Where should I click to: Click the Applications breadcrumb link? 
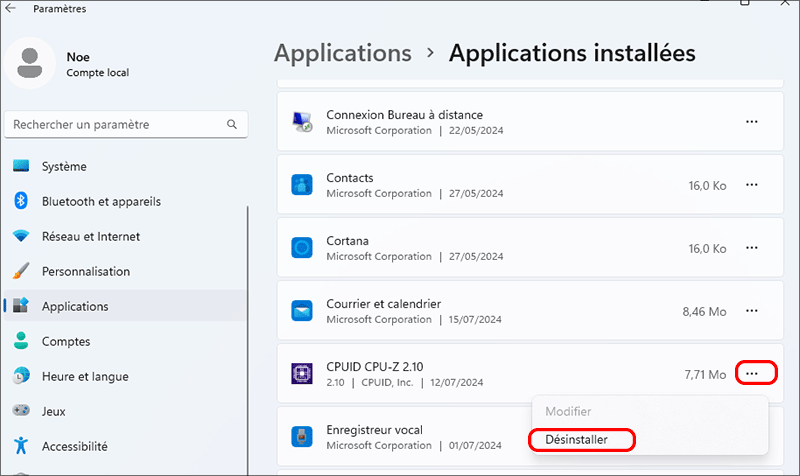pyautogui.click(x=343, y=53)
